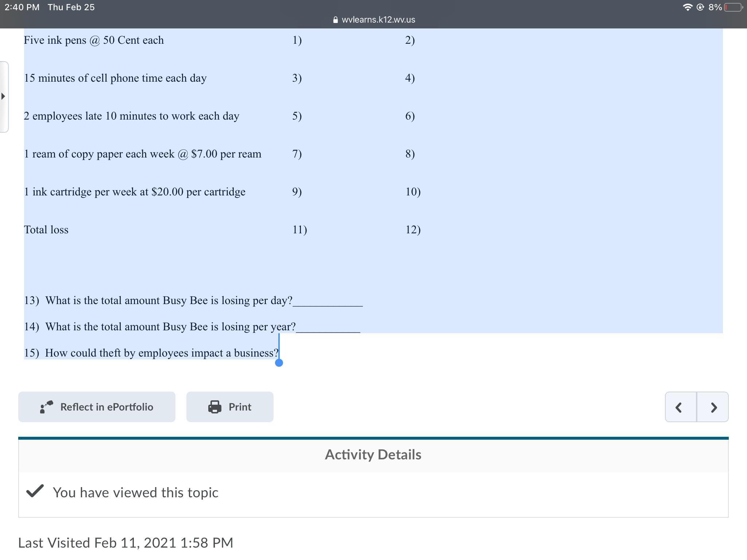Expand the left side panel arrow
The height and width of the screenshot is (560, 747).
click(3, 97)
